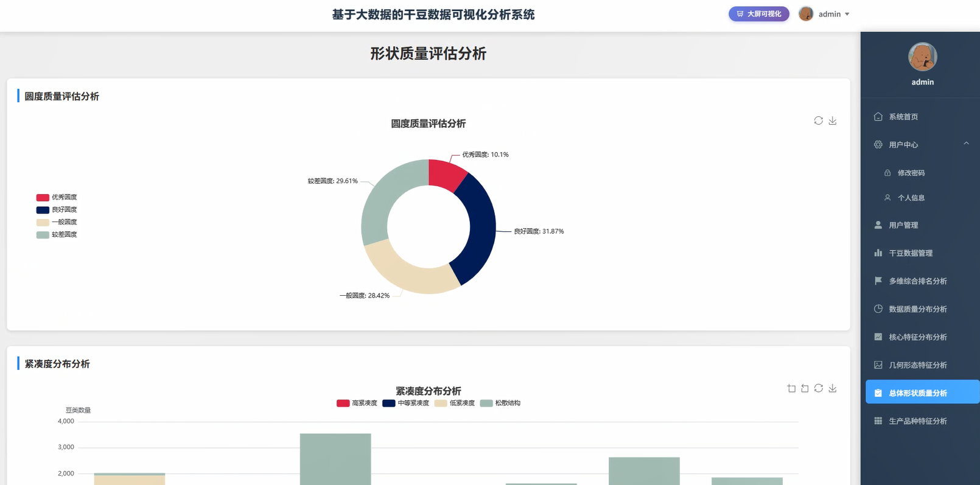Click the flag icon beside 多维综合排名分析
The width and height of the screenshot is (980, 485).
pos(878,281)
